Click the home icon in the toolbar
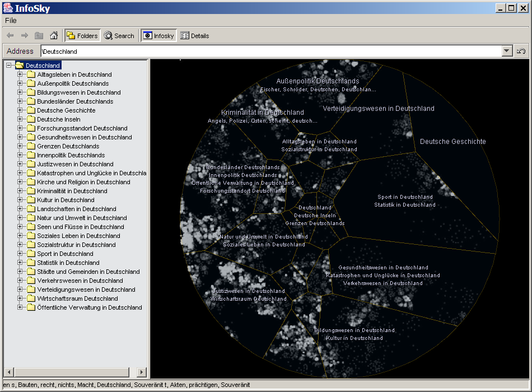 tap(53, 35)
